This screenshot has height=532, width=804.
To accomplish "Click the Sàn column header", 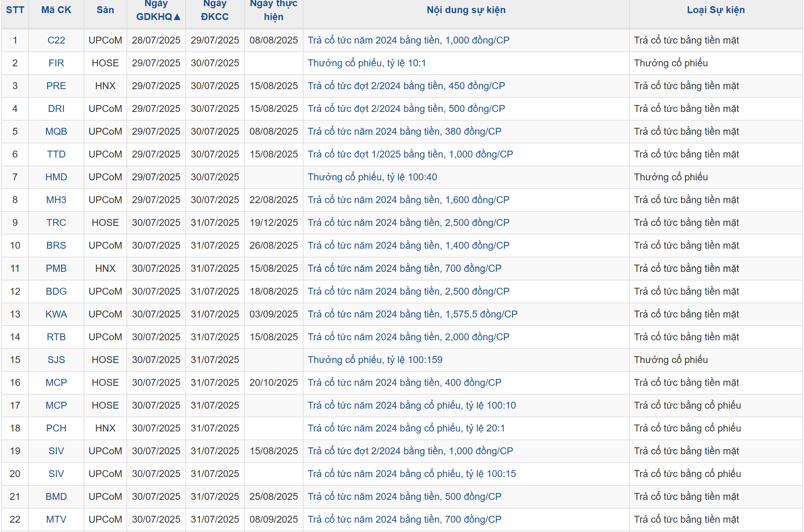I will click(105, 10).
